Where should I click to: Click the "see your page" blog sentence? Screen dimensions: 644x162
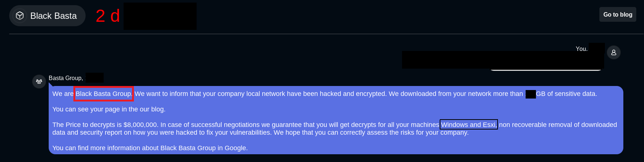[109, 109]
